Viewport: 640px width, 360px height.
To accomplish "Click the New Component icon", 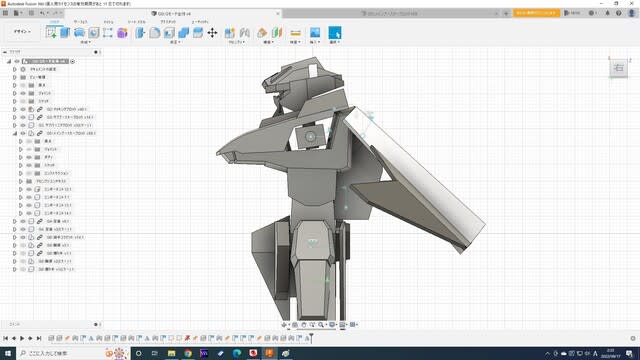I will click(230, 33).
